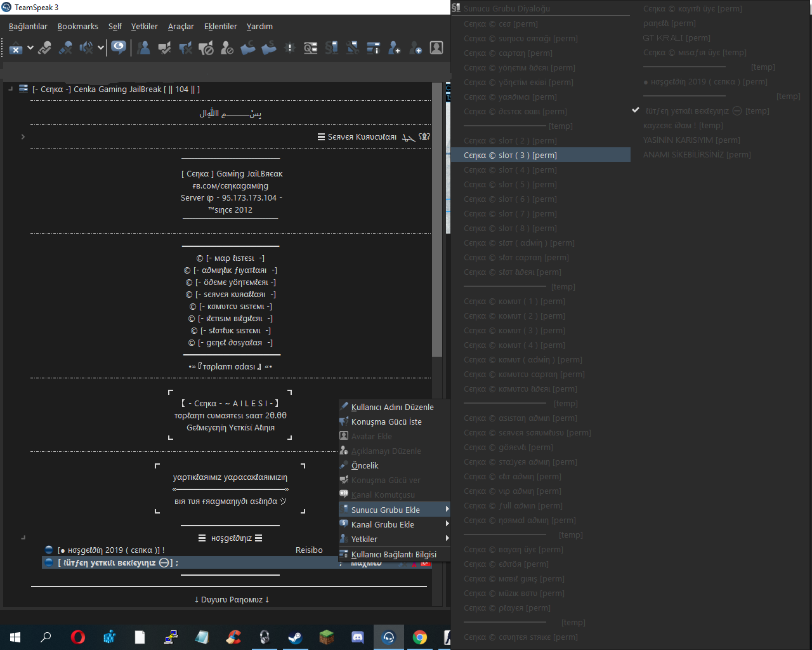Image resolution: width=812 pixels, height=650 pixels.
Task: Click the megaphone blocked toolbar icon
Action: pos(206,48)
